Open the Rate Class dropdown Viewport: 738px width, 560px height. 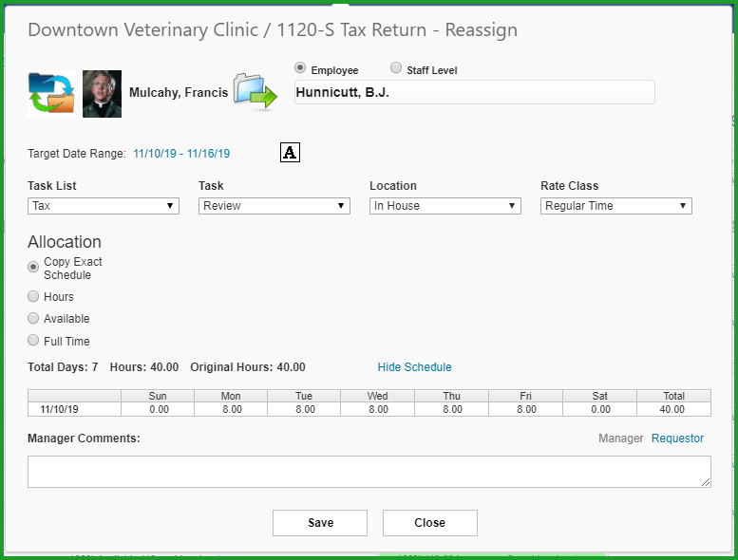[x=616, y=206]
